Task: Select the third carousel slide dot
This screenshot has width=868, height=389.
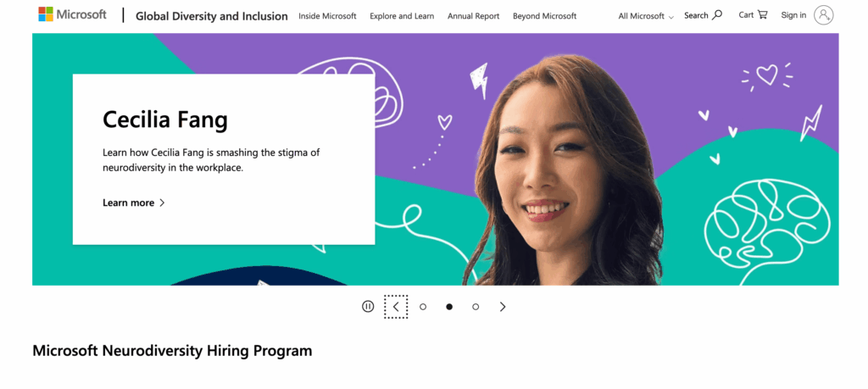Action: pos(476,307)
